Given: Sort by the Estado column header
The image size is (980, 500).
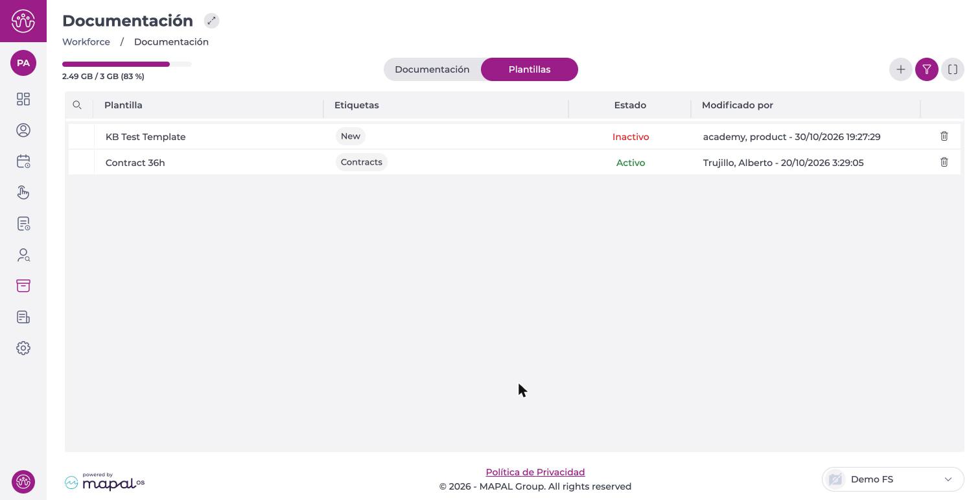Looking at the screenshot, I should tap(630, 105).
